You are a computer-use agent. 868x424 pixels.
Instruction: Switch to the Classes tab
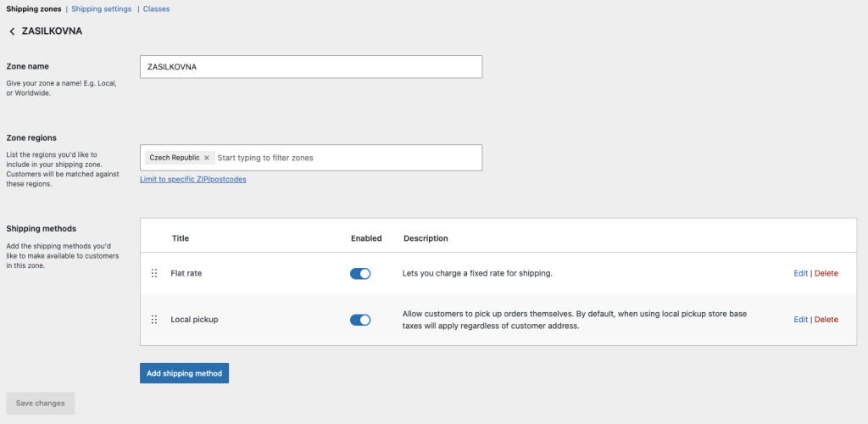tap(156, 8)
